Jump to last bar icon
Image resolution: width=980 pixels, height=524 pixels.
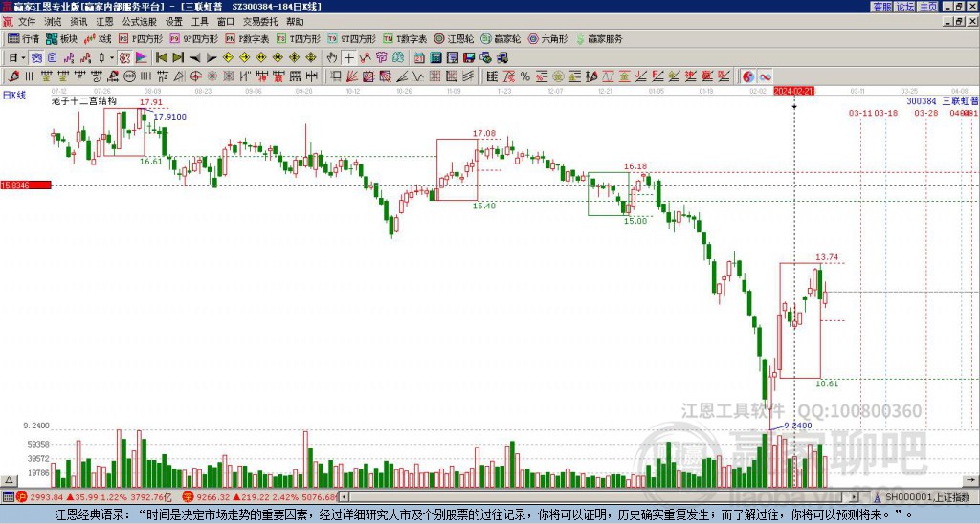point(178,58)
